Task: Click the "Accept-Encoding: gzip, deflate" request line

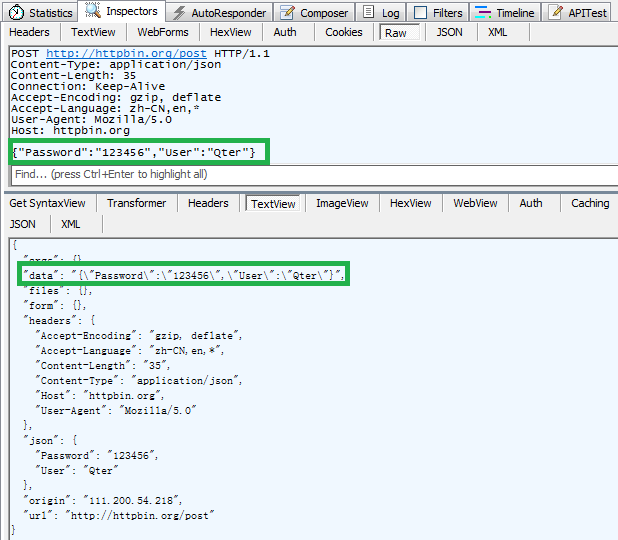Action: [x=116, y=97]
